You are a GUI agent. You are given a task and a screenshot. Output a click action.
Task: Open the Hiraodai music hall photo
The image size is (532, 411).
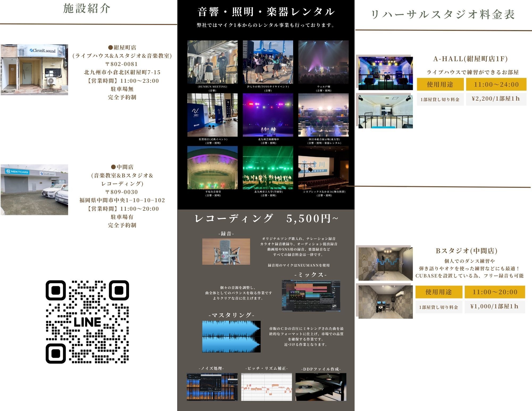coord(212,168)
